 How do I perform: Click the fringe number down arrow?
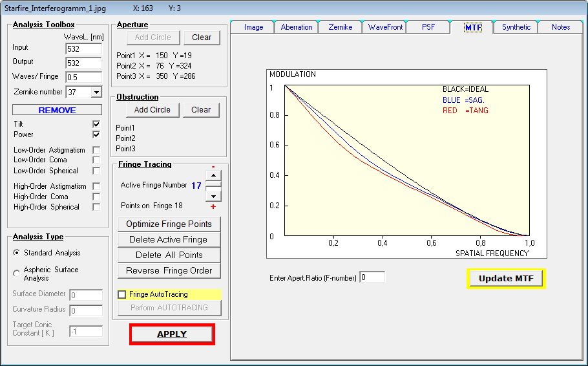(x=213, y=196)
